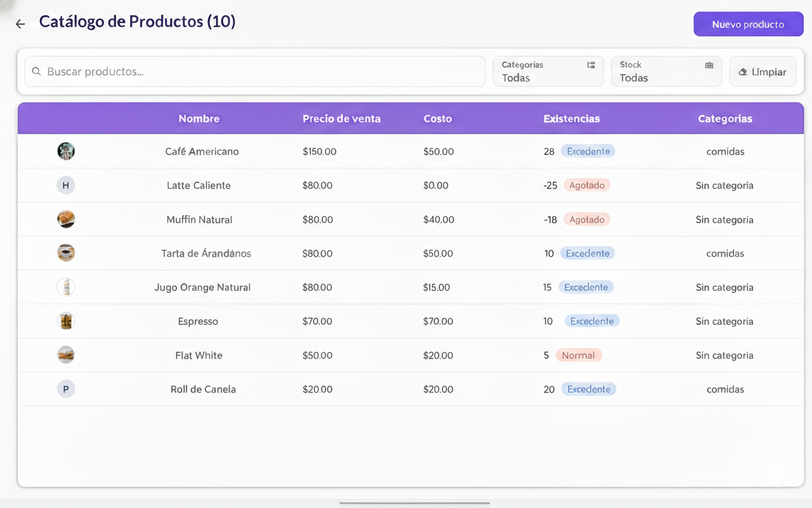This screenshot has height=508, width=812.
Task: Click the Jugo Orange Natural bottle icon
Action: (66, 287)
